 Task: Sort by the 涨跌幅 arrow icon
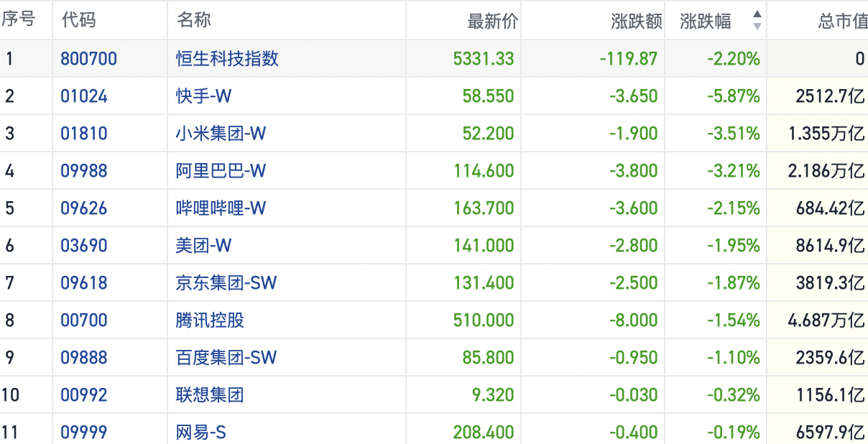[757, 20]
